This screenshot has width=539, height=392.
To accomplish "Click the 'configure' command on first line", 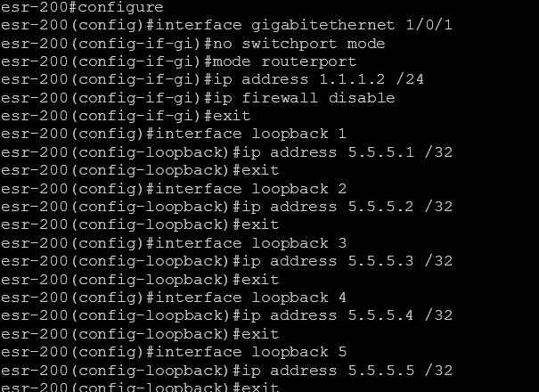I will point(120,7).
